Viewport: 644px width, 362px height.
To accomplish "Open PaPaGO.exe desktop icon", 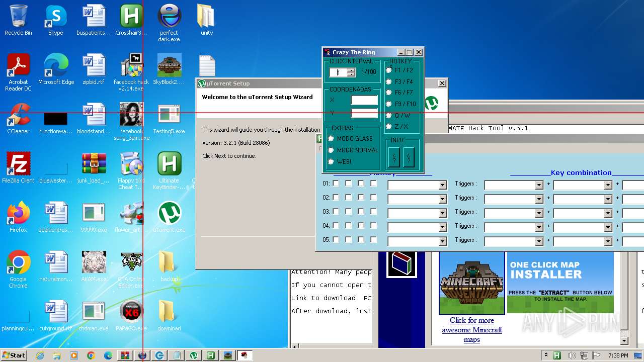I will click(131, 316).
